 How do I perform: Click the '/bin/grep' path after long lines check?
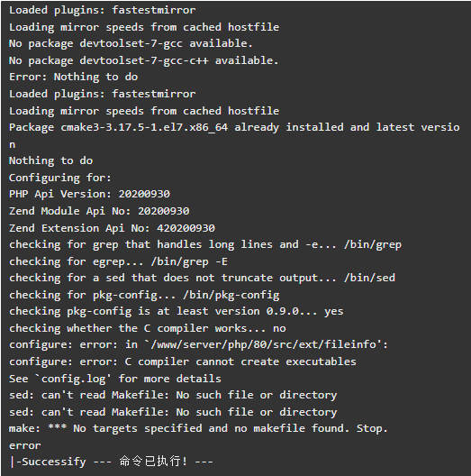373,245
